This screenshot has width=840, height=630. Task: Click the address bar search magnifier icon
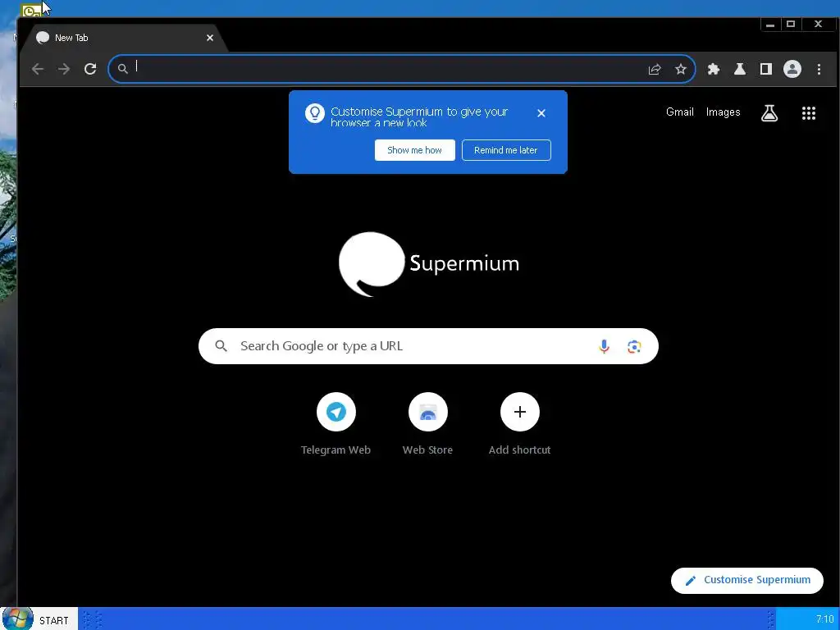123,69
